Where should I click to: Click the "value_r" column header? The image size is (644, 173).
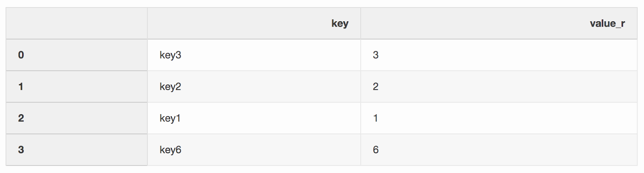click(607, 23)
